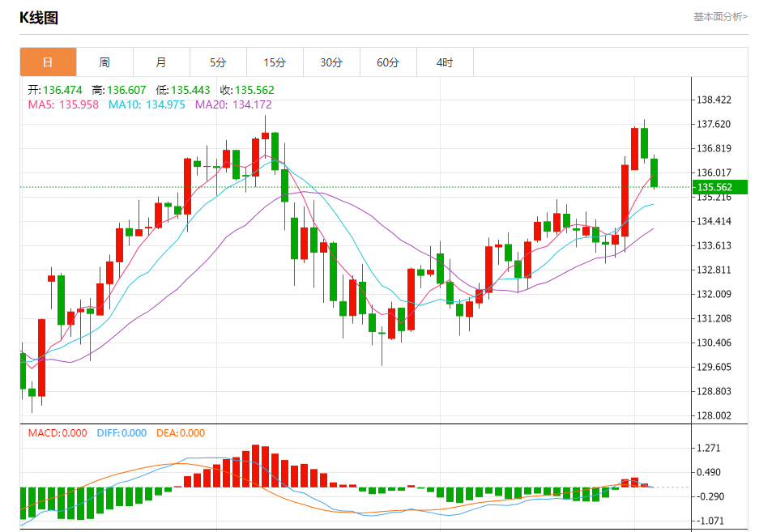Viewport: 759px width, 532px height.
Task: Click the MA10: 134.975 label
Action: tap(147, 104)
